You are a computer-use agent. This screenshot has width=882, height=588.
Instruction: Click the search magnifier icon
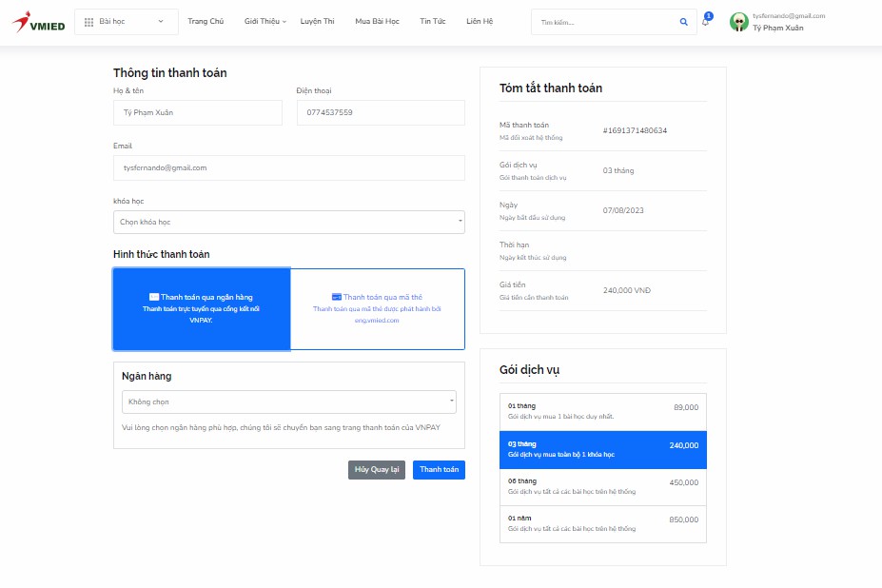[x=683, y=22]
